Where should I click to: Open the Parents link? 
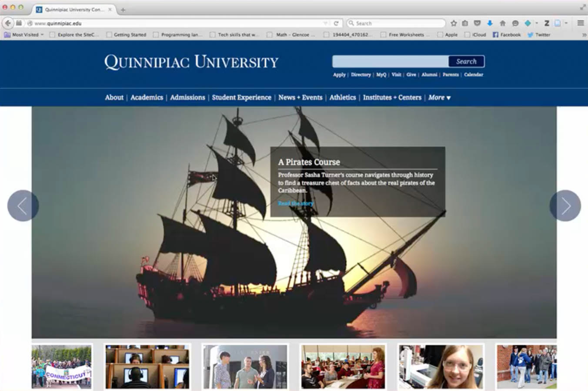[x=451, y=74]
